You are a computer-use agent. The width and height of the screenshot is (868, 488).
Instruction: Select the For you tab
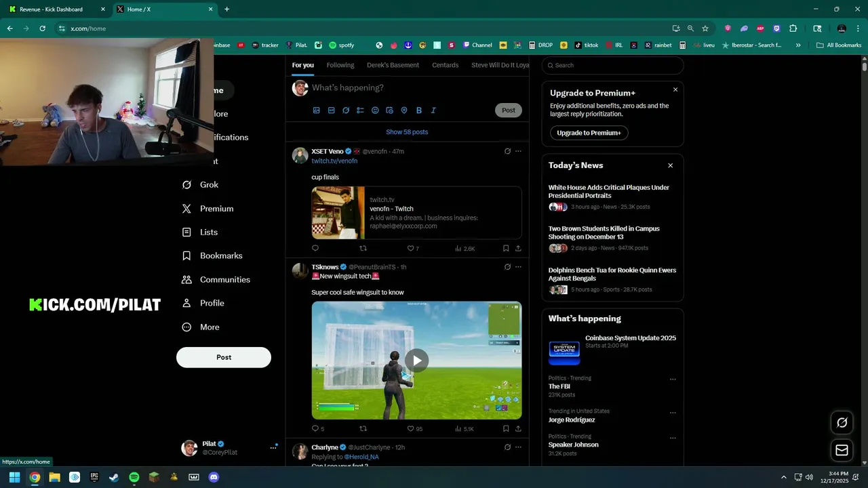coord(303,65)
